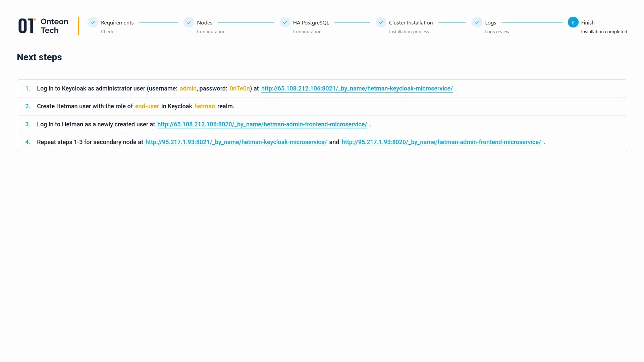
Task: Open the Nodes Configuration step
Action: pos(205,22)
